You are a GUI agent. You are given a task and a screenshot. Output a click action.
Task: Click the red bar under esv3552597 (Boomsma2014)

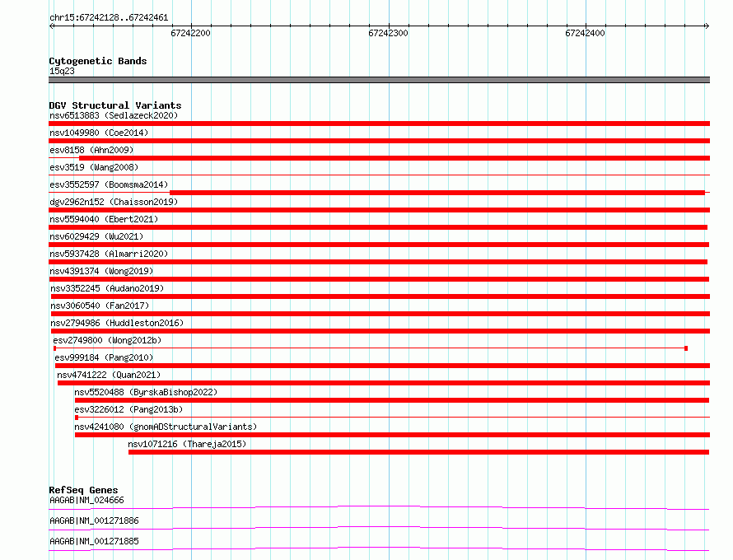pos(437,193)
